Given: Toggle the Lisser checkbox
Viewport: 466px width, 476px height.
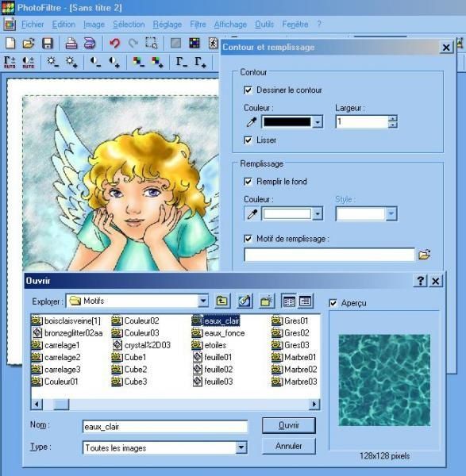Looking at the screenshot, I should click(x=248, y=140).
